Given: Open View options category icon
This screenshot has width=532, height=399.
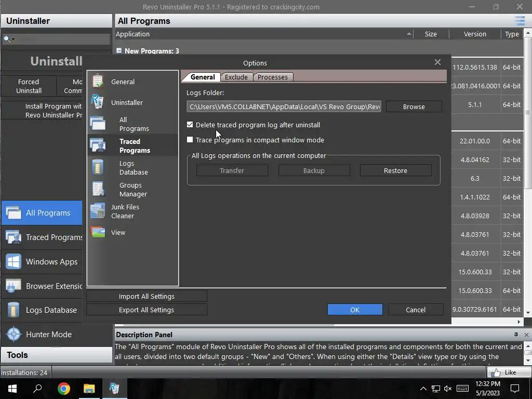Looking at the screenshot, I should coord(98,232).
